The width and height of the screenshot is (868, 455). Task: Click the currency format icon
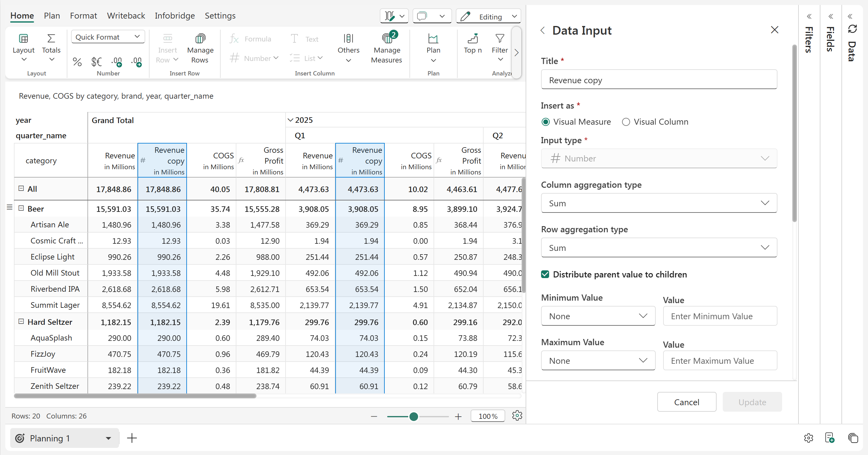pos(96,62)
